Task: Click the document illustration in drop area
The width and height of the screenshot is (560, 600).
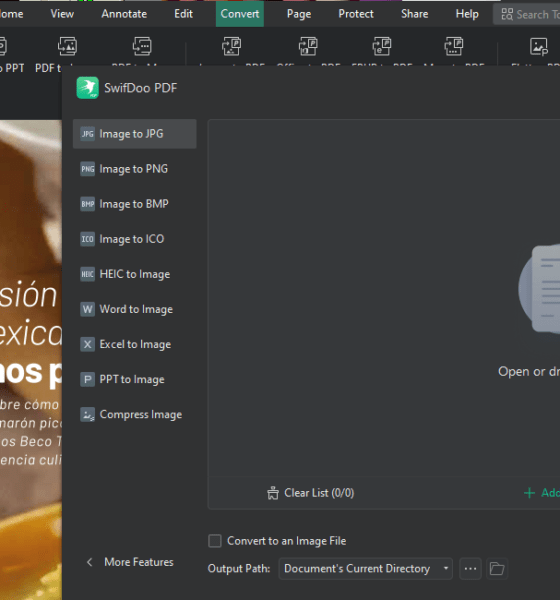Action: click(540, 289)
